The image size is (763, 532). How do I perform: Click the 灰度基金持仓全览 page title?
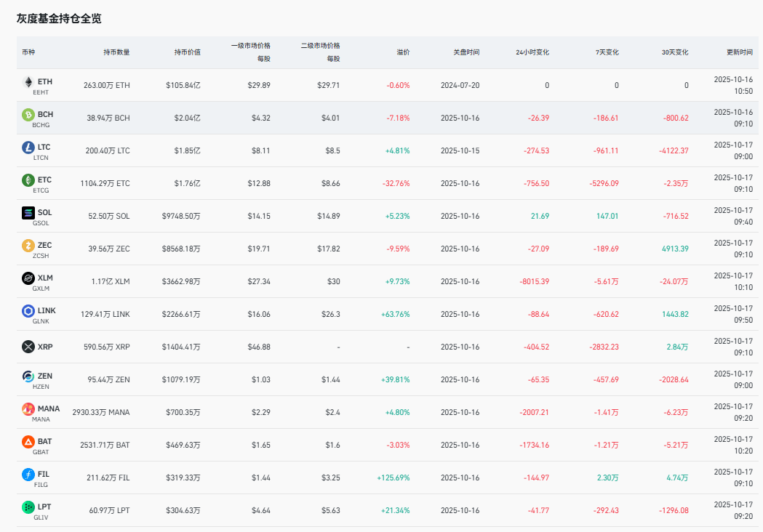click(x=59, y=18)
